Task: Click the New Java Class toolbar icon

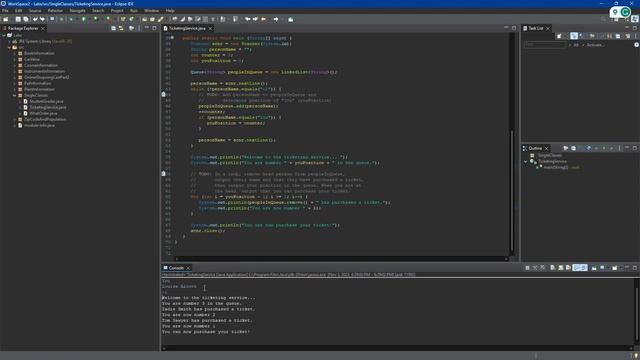Action: pos(131,19)
